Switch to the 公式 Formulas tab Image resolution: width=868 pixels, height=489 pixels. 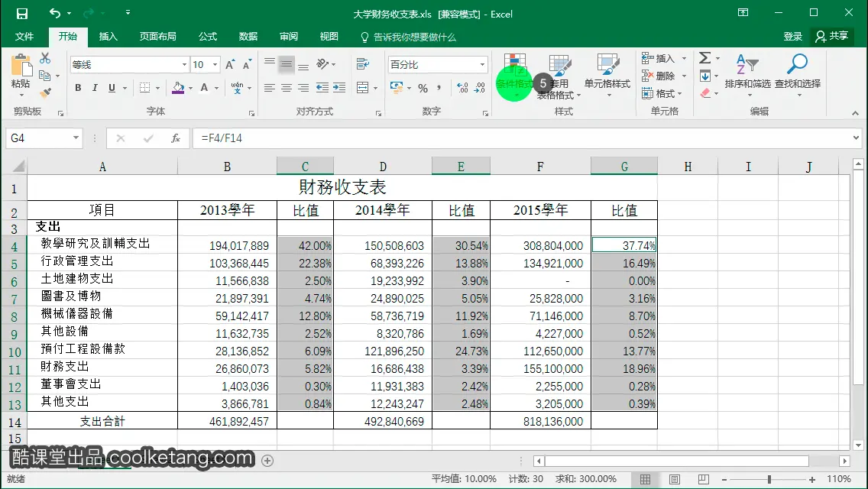(208, 37)
